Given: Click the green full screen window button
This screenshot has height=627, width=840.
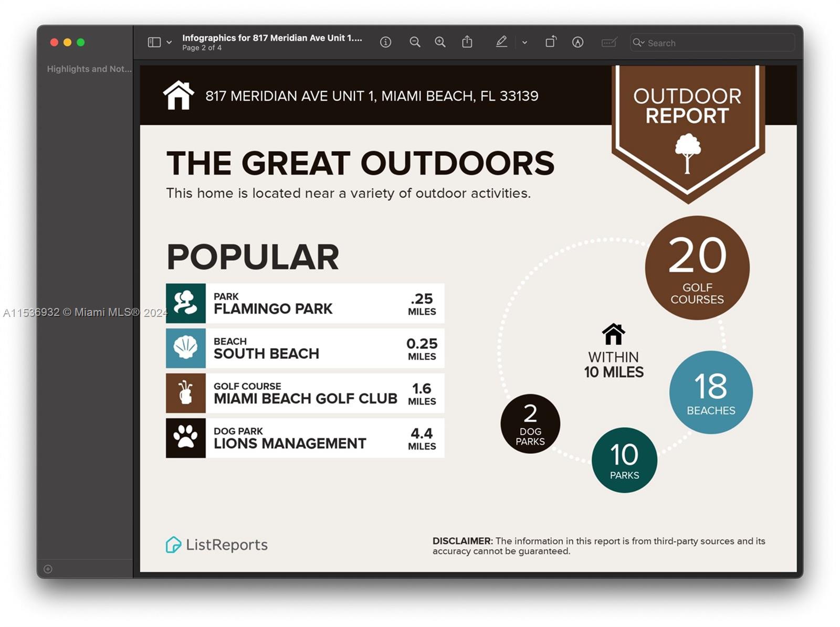Looking at the screenshot, I should (x=81, y=42).
